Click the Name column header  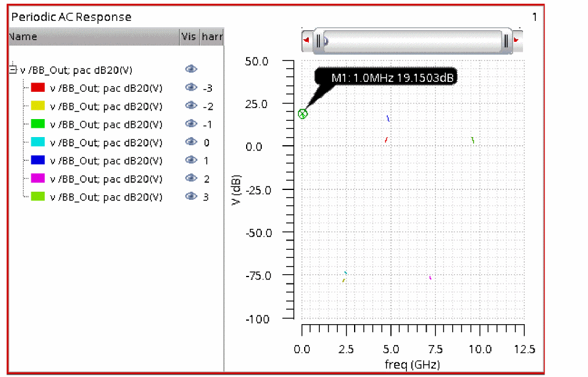coord(93,37)
